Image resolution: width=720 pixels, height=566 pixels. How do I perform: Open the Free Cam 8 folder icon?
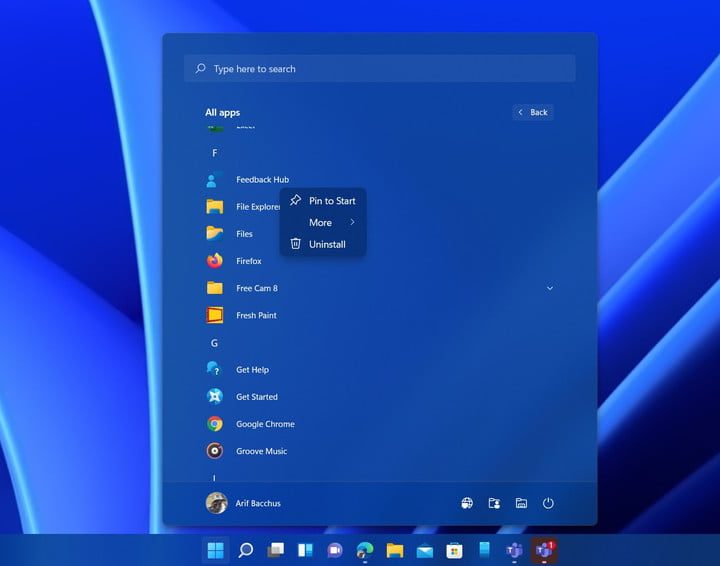coord(214,288)
